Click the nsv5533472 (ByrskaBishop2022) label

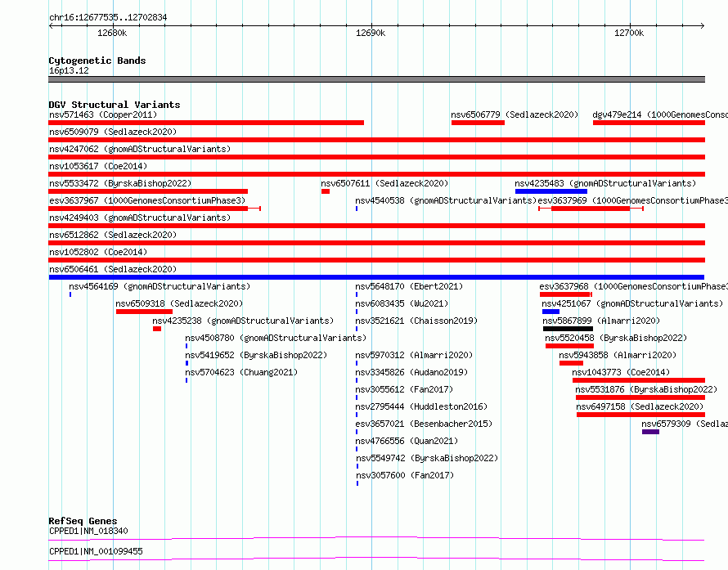point(120,183)
